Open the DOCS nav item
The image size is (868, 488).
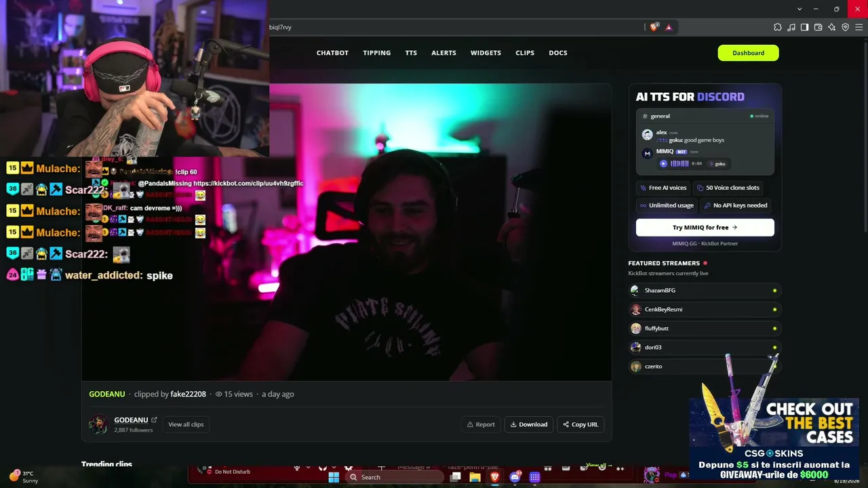[558, 53]
